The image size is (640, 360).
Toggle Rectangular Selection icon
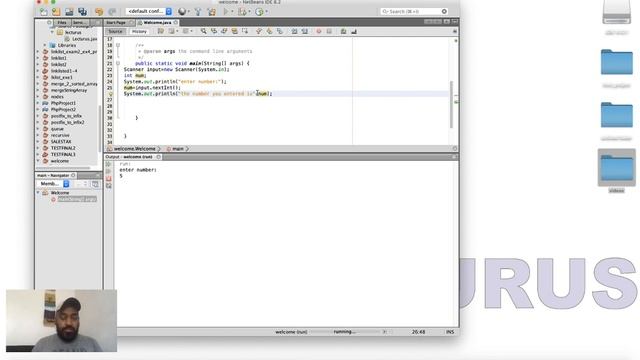[245, 31]
